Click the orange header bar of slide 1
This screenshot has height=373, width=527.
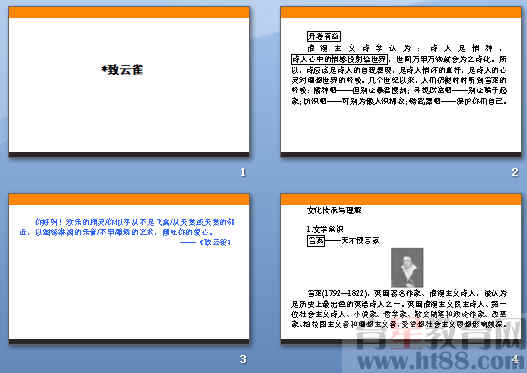pos(129,12)
